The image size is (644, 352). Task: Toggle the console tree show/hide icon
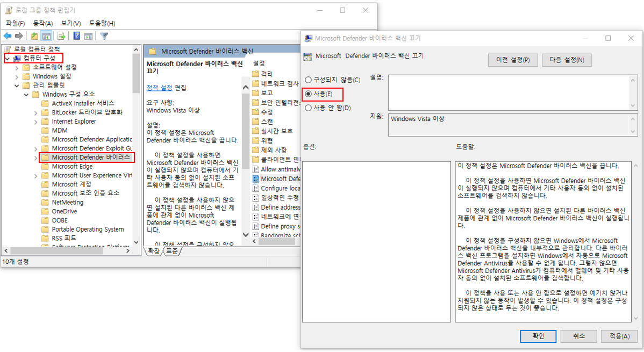click(x=46, y=36)
